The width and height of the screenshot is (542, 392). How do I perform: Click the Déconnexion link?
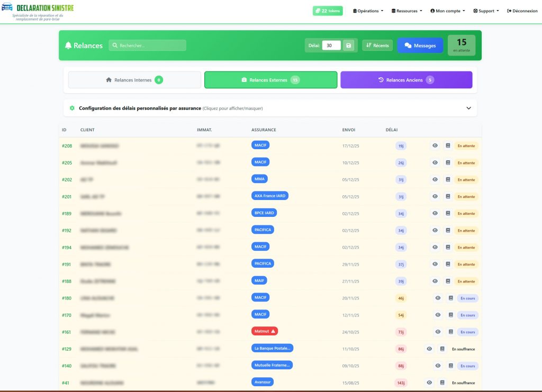pos(522,11)
